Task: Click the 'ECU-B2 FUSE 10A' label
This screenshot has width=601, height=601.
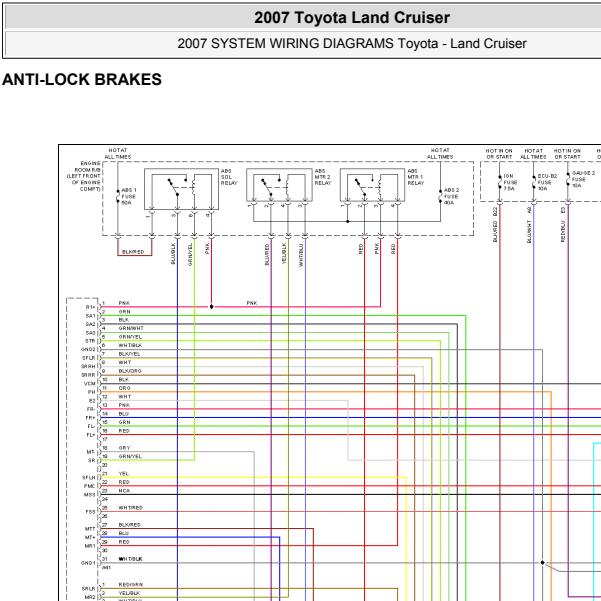Action: [547, 182]
